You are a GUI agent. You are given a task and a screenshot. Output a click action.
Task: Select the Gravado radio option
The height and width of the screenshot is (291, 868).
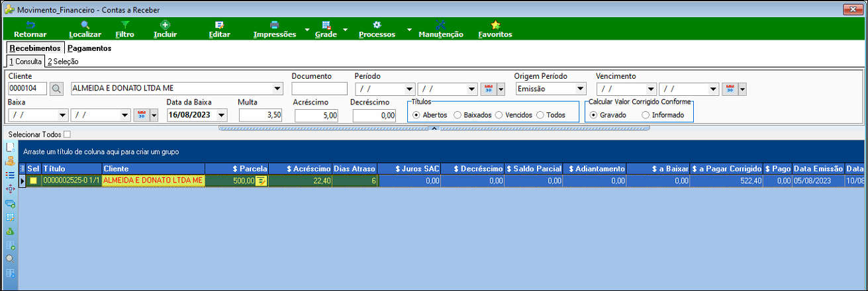tap(593, 115)
